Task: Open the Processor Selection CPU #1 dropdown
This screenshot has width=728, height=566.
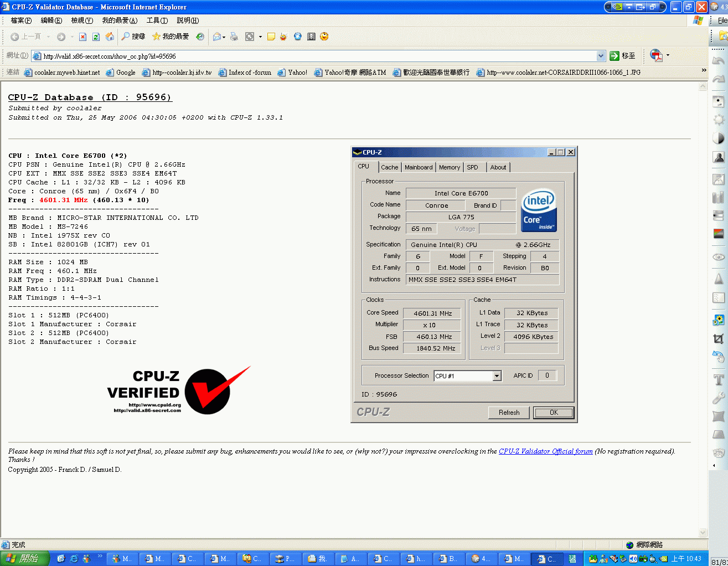Action: pos(497,376)
